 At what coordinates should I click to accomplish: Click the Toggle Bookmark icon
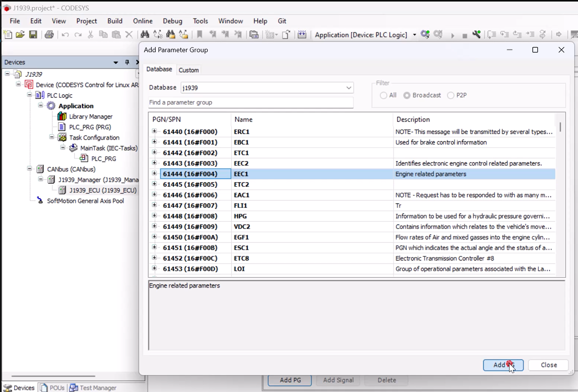(200, 35)
